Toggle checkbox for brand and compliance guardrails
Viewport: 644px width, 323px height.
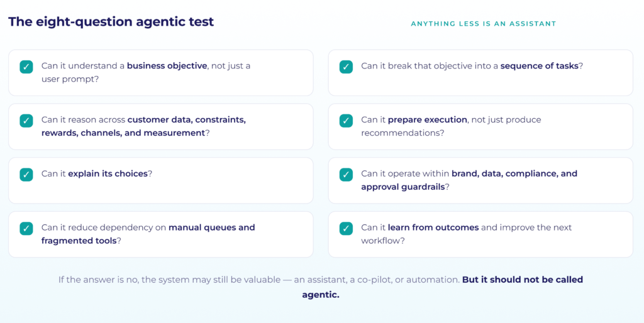[346, 175]
